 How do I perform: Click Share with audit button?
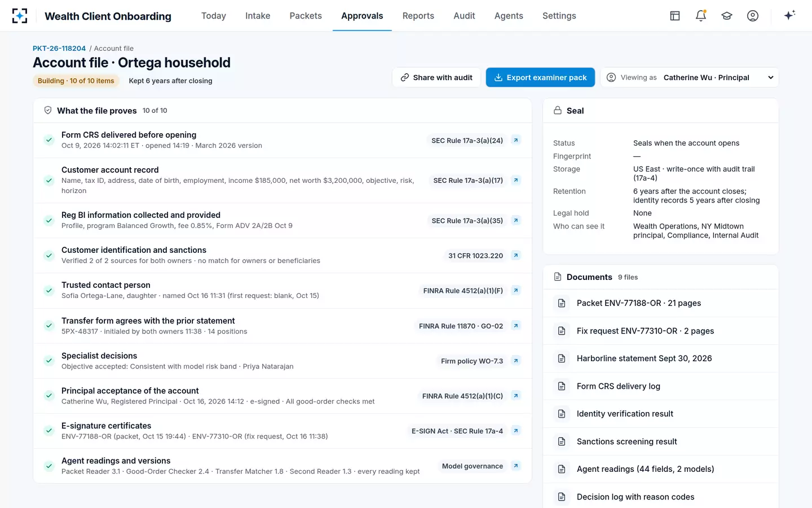coord(436,77)
